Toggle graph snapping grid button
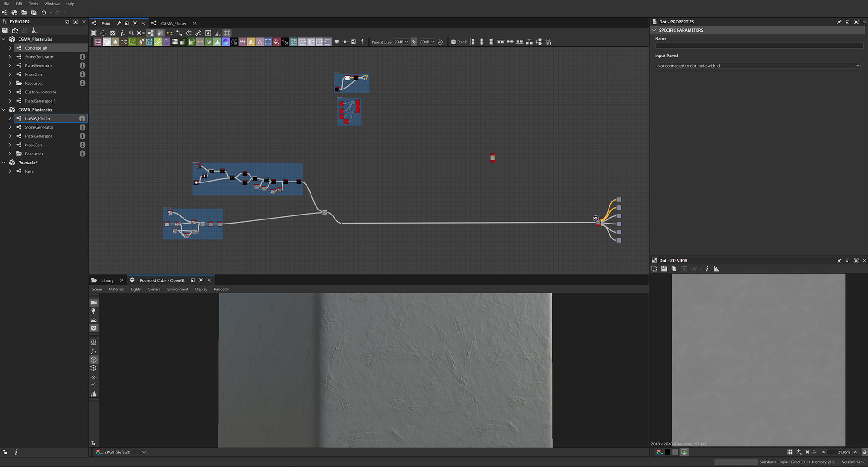 tap(227, 33)
